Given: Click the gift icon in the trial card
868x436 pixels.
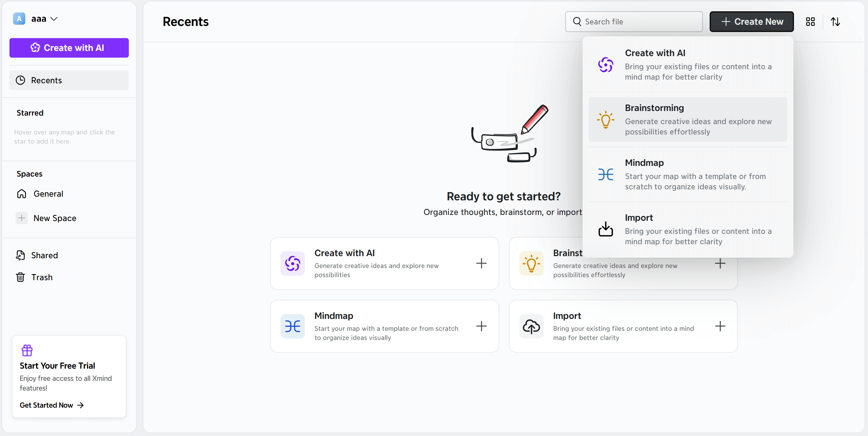Looking at the screenshot, I should coord(27,350).
